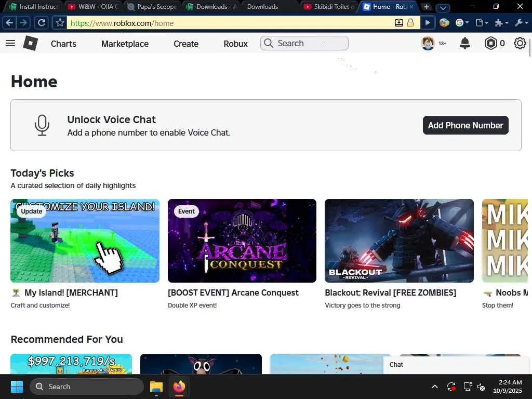Screen dimensions: 532x399
Task: Open the Roblox hamburger navigation menu
Action: (10, 43)
